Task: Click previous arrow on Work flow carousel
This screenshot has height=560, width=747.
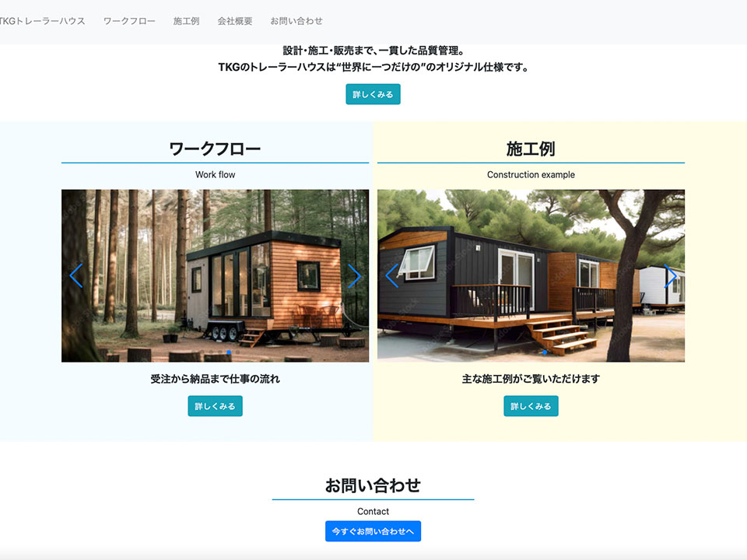Action: (x=76, y=275)
